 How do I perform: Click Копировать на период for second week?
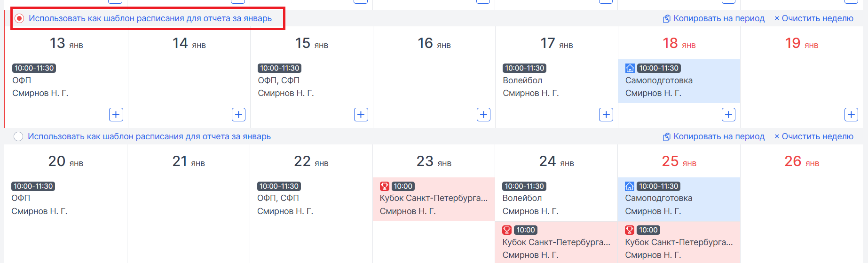714,136
